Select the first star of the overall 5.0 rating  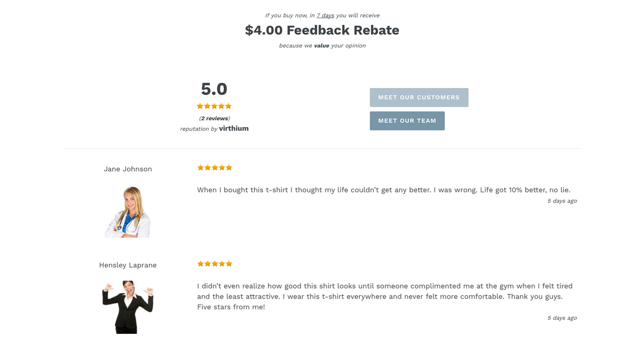coord(200,106)
